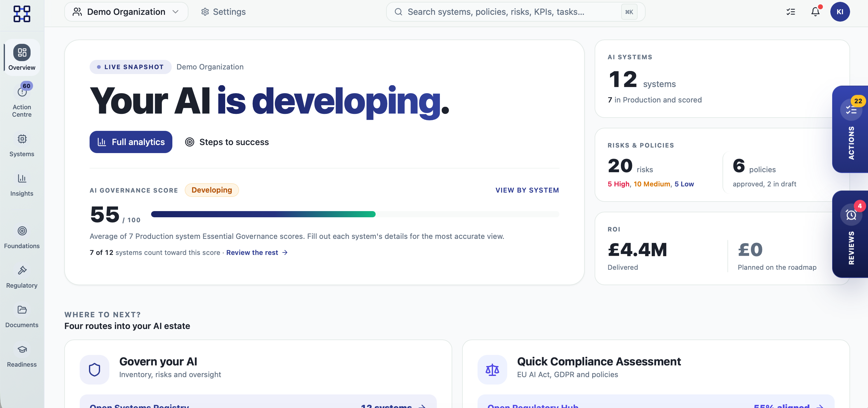Open the Overview sidebar item
The image size is (868, 408).
click(22, 57)
